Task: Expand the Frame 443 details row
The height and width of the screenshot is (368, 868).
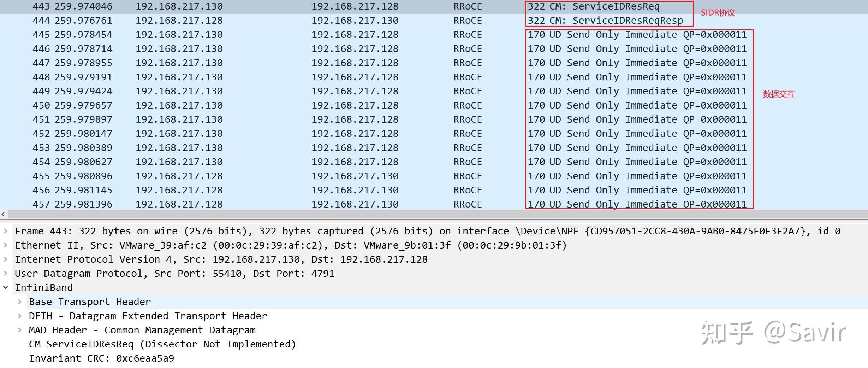Action: pos(6,231)
